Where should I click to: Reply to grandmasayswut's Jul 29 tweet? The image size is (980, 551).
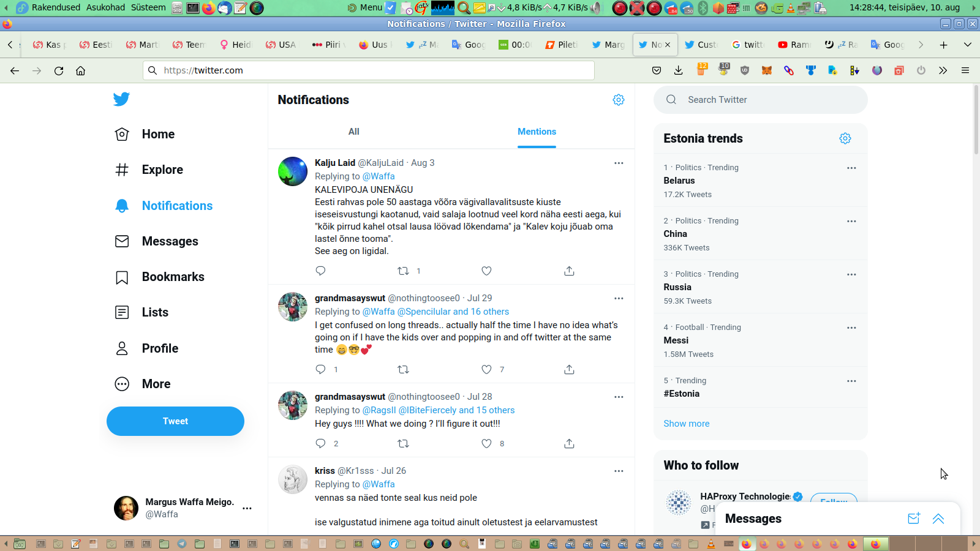coord(320,369)
